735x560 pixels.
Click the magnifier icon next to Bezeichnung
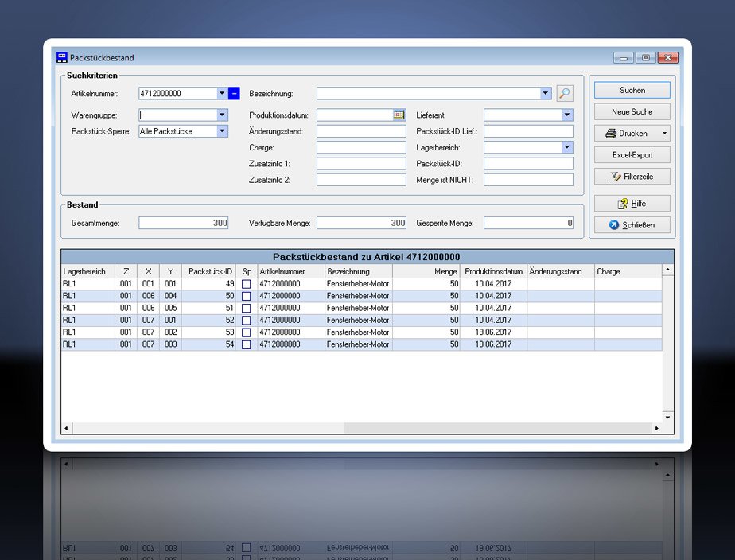564,93
